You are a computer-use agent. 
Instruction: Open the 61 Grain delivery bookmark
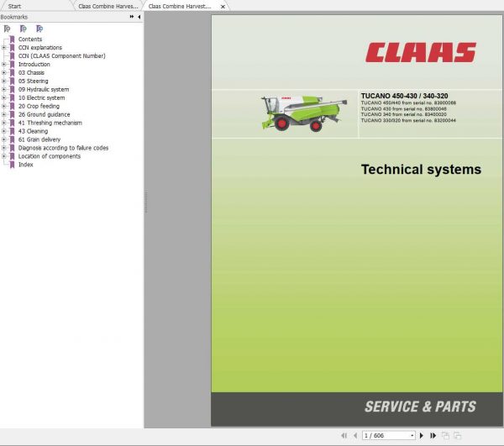click(39, 139)
